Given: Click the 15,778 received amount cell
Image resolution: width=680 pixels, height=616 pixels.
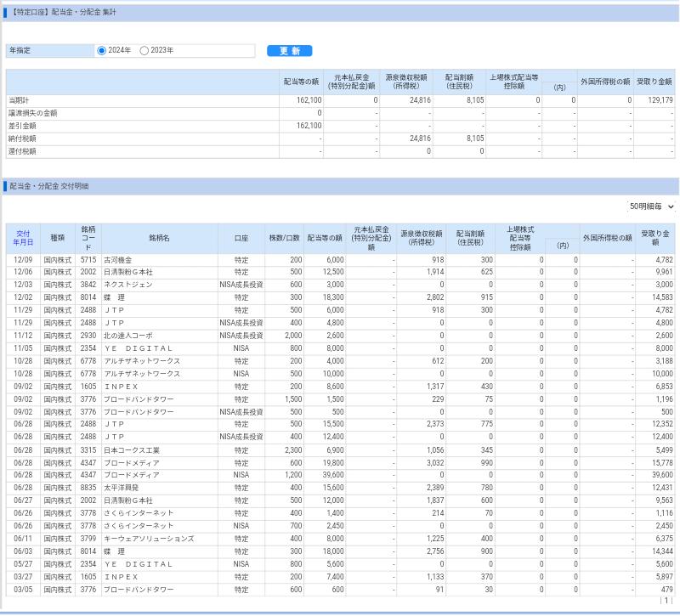Looking at the screenshot, I should point(662,463).
